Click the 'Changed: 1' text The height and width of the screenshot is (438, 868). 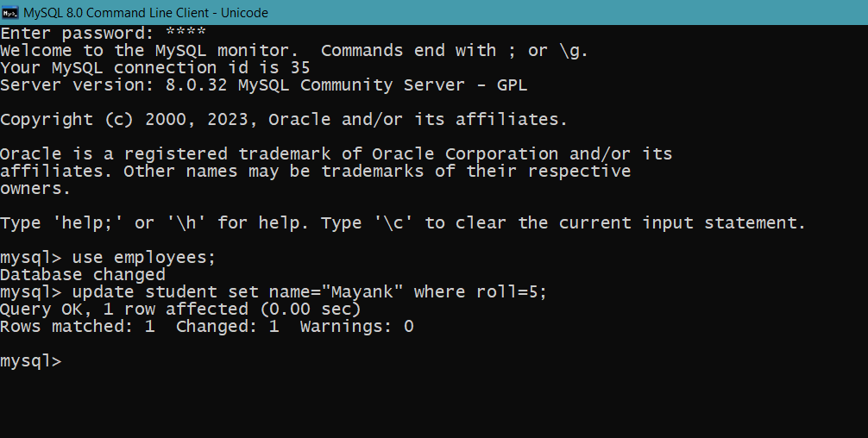coord(227,326)
